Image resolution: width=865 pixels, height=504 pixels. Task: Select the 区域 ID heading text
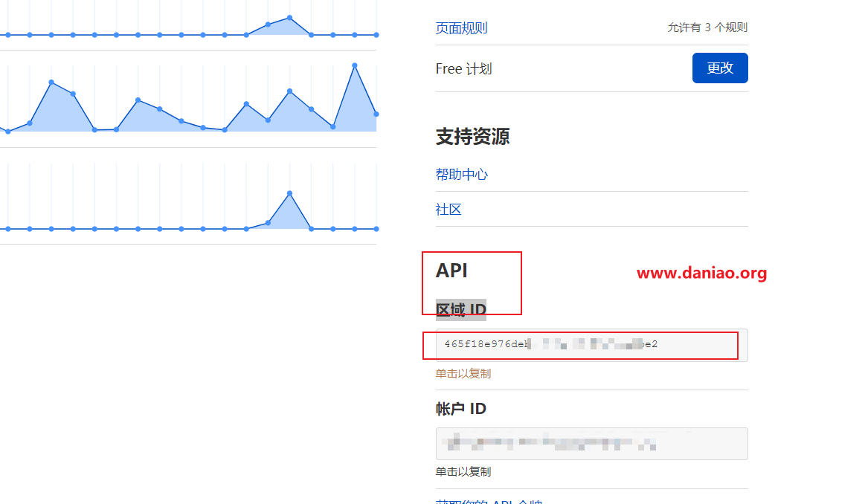click(460, 310)
